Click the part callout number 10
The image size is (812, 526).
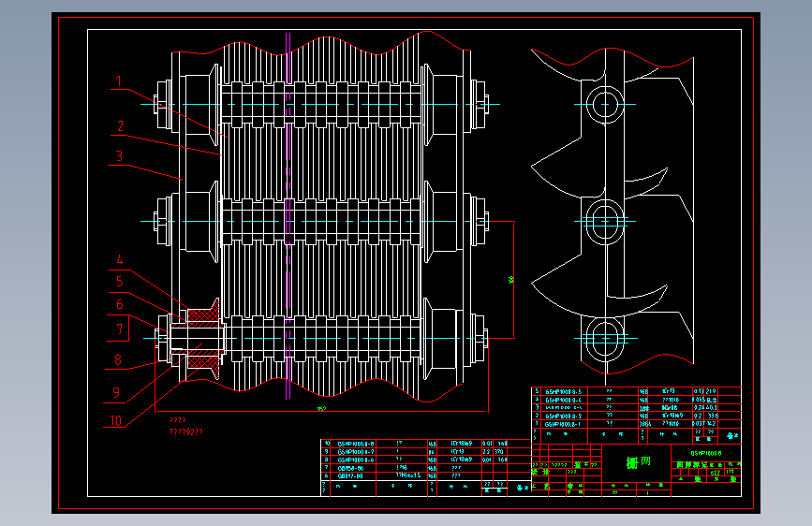pos(115,421)
